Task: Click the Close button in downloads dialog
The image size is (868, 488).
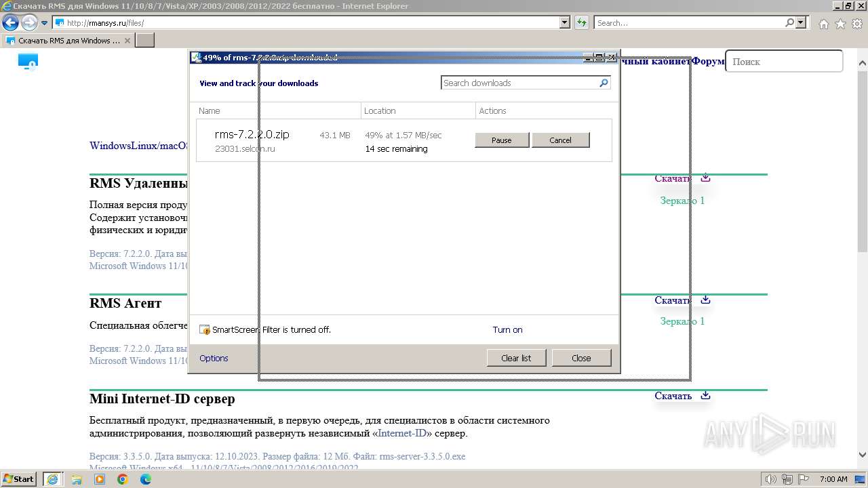Action: coord(581,358)
